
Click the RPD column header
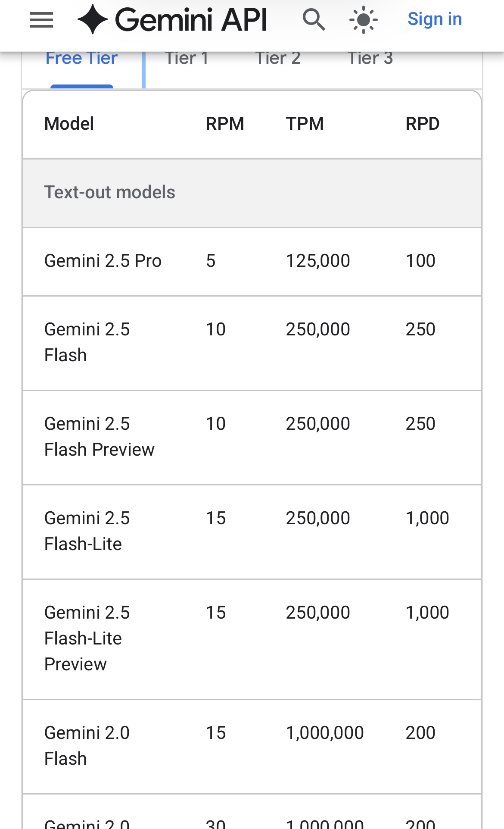(x=423, y=124)
